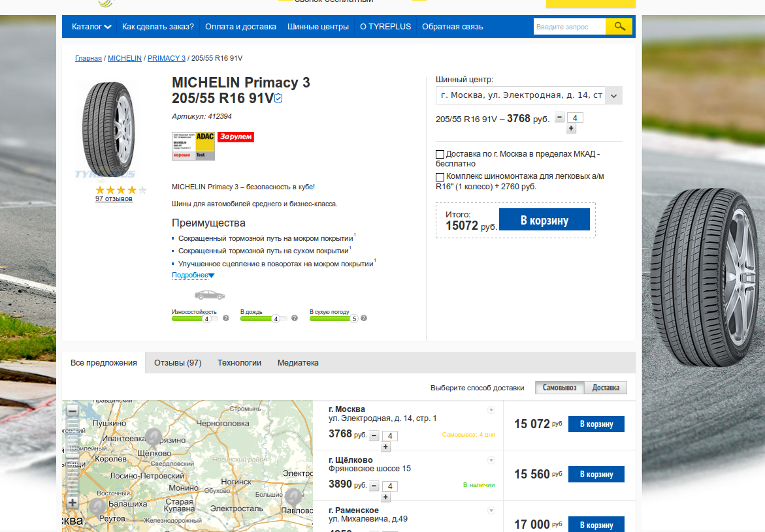Increase quantity in г. Щёлково offer row
This screenshot has height=532, width=765.
(x=385, y=497)
